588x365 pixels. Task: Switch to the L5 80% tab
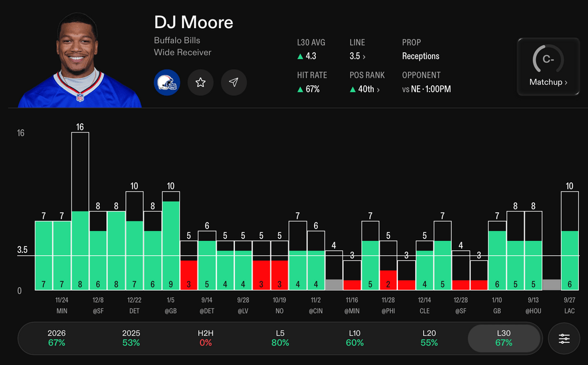point(280,338)
